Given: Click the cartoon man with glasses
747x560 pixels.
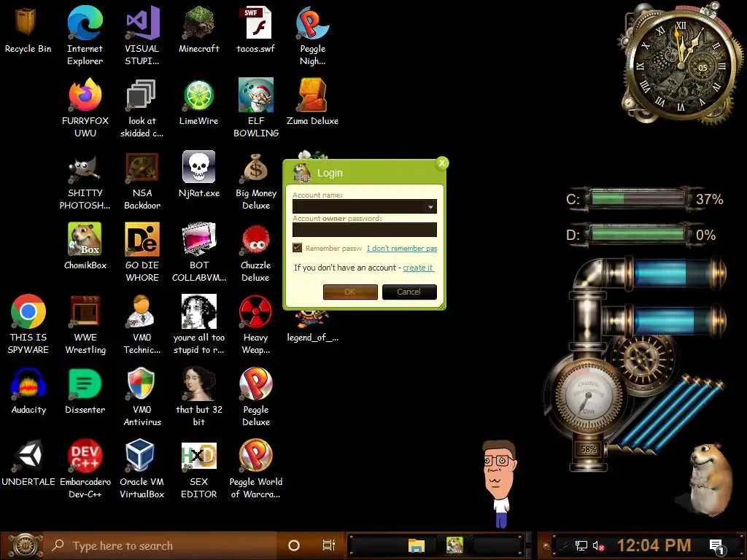Looking at the screenshot, I should coord(498,483).
